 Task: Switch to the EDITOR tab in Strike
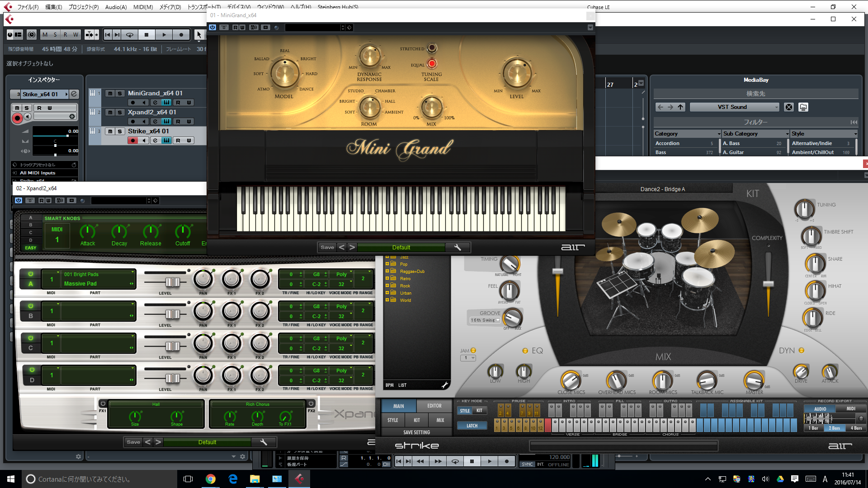(434, 406)
